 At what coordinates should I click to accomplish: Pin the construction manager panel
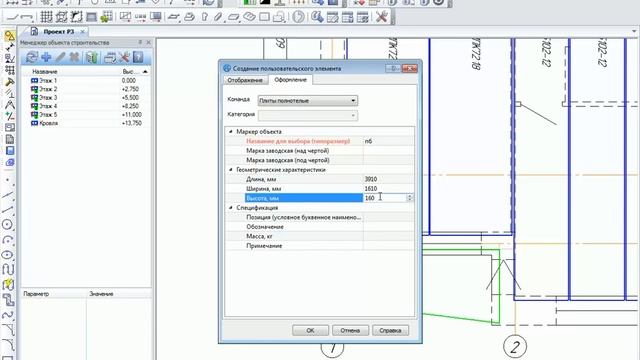(140, 42)
